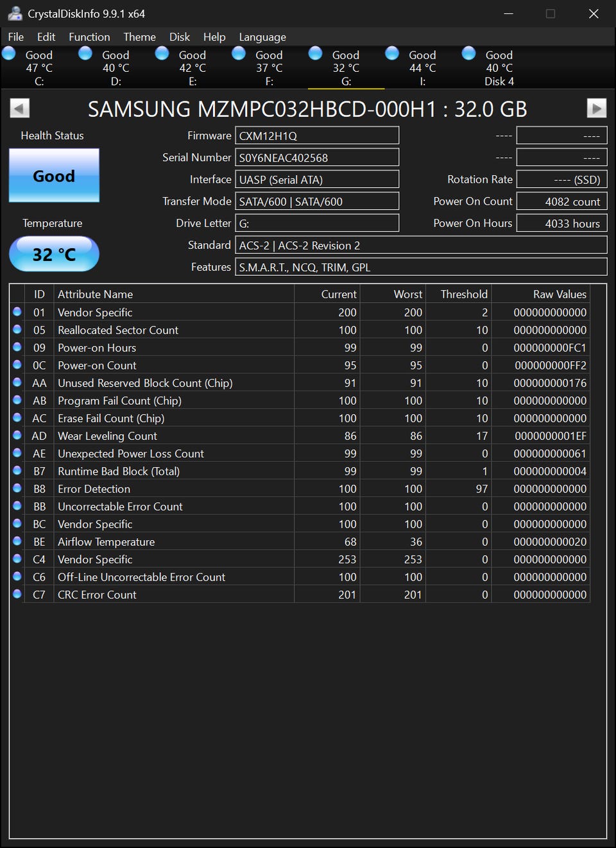
Task: Open the Theme menu
Action: 139,37
